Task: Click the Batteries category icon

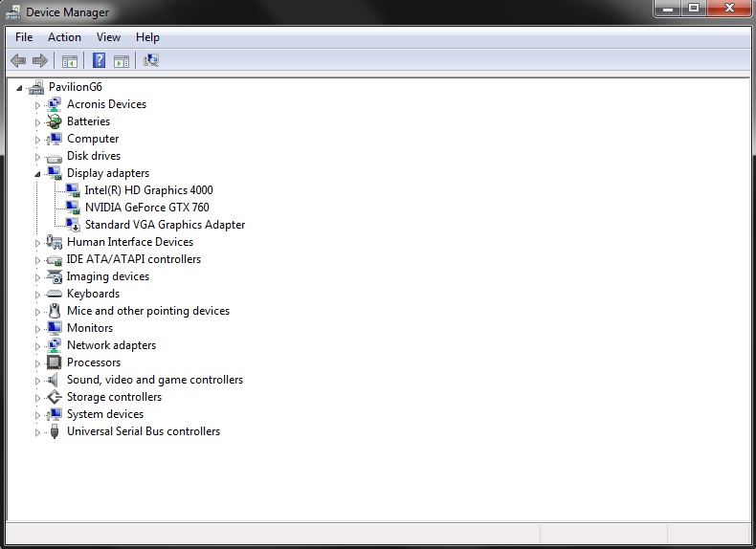Action: click(x=54, y=121)
